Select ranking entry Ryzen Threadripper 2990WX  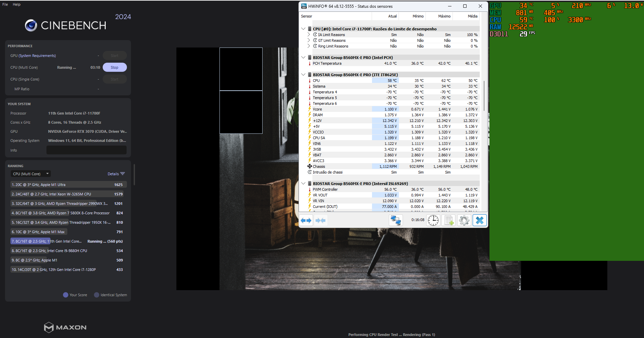pos(68,204)
